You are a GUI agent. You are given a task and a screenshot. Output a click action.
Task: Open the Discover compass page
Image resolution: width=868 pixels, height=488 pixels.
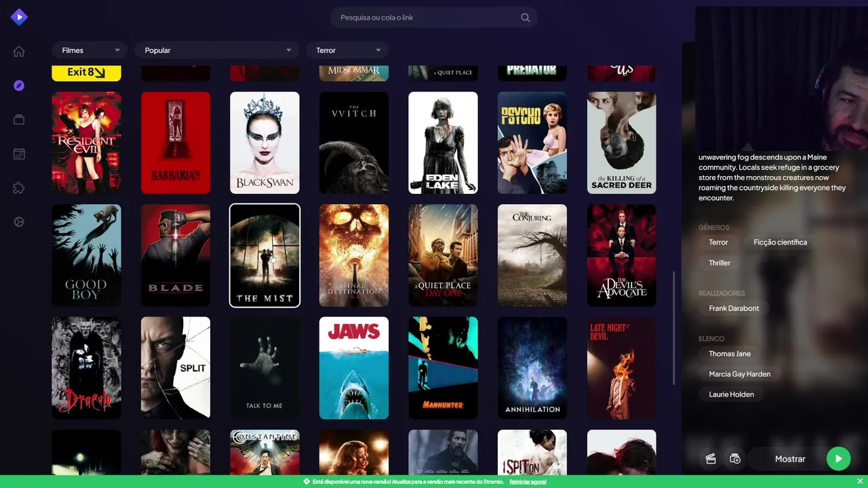19,85
